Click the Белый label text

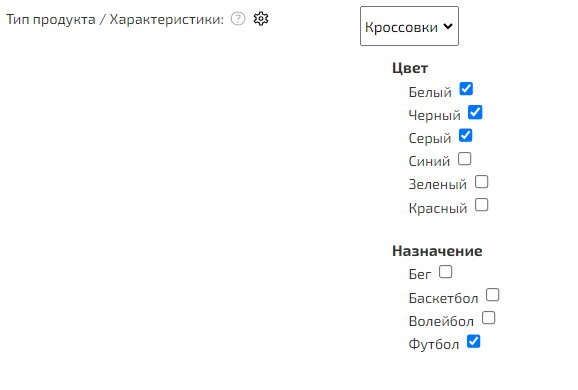tap(430, 92)
